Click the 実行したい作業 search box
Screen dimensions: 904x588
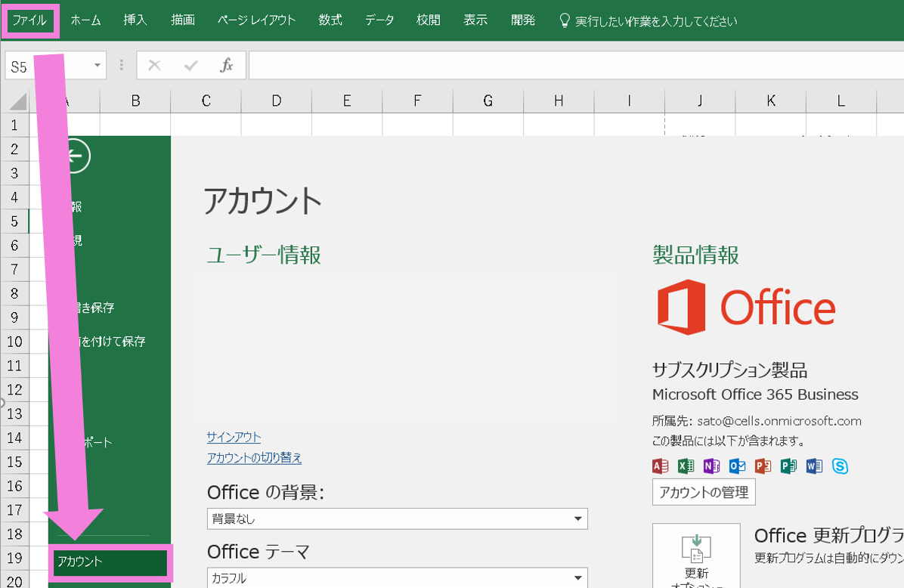655,21
